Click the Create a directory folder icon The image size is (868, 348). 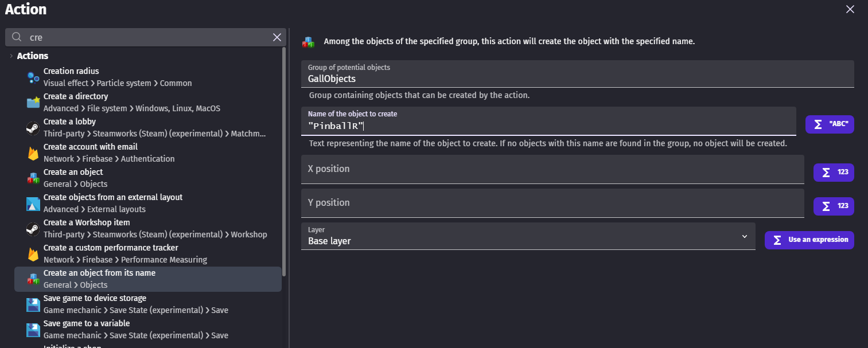(x=33, y=103)
